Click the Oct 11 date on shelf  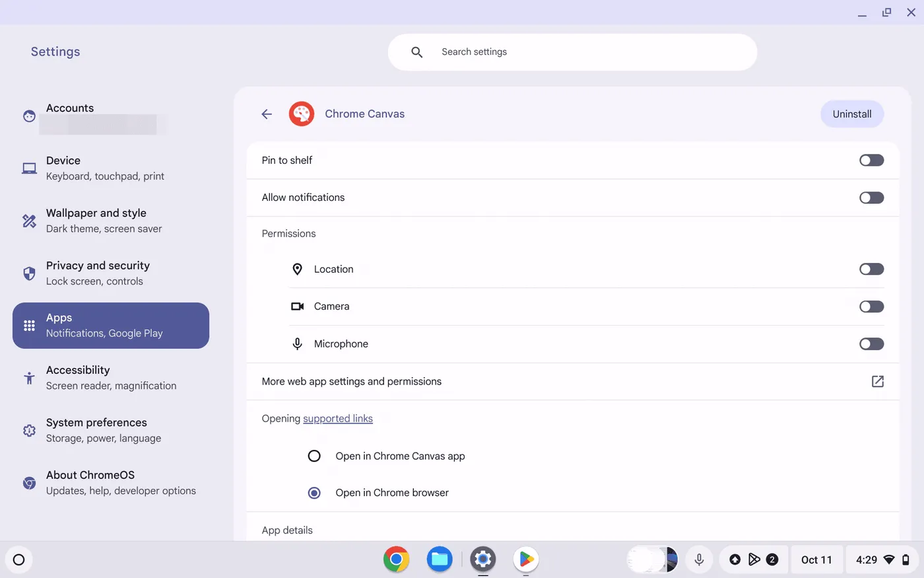(x=816, y=560)
